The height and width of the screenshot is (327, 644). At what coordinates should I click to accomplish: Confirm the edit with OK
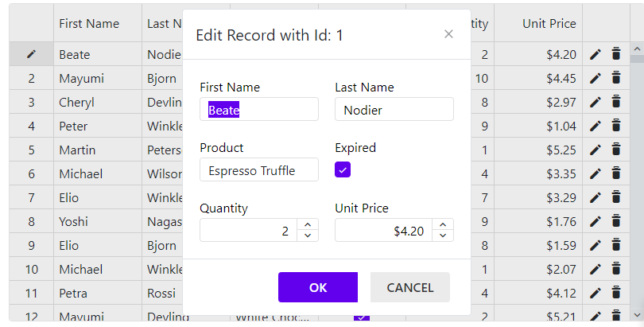coord(318,287)
